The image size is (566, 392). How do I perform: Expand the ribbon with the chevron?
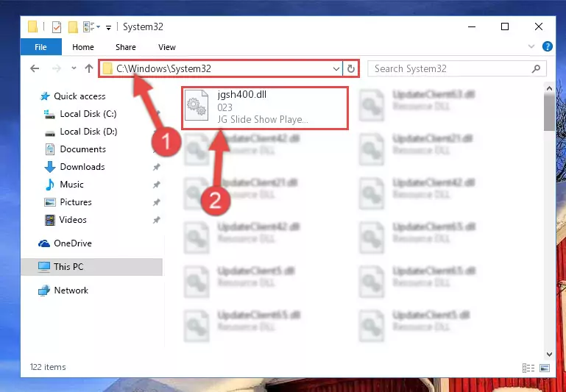(531, 46)
